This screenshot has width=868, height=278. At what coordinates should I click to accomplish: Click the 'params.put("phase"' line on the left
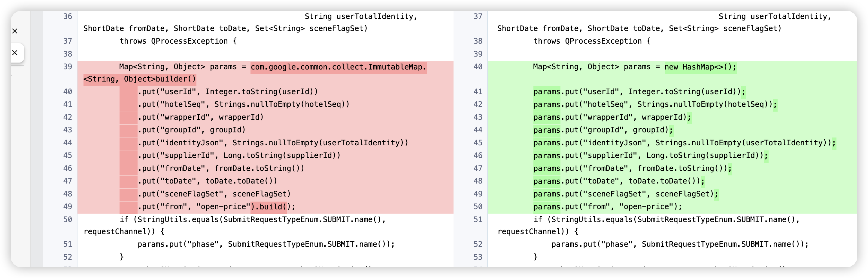(x=266, y=244)
